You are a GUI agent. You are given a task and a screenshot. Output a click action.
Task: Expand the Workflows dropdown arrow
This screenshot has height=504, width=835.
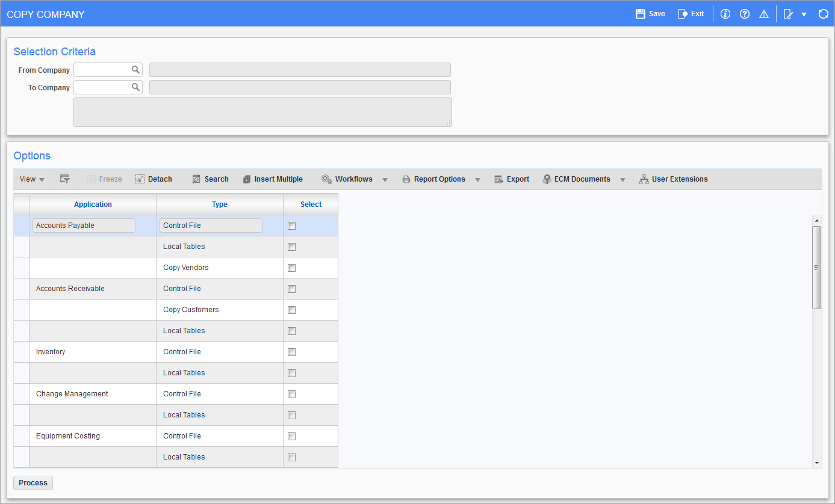pos(385,179)
